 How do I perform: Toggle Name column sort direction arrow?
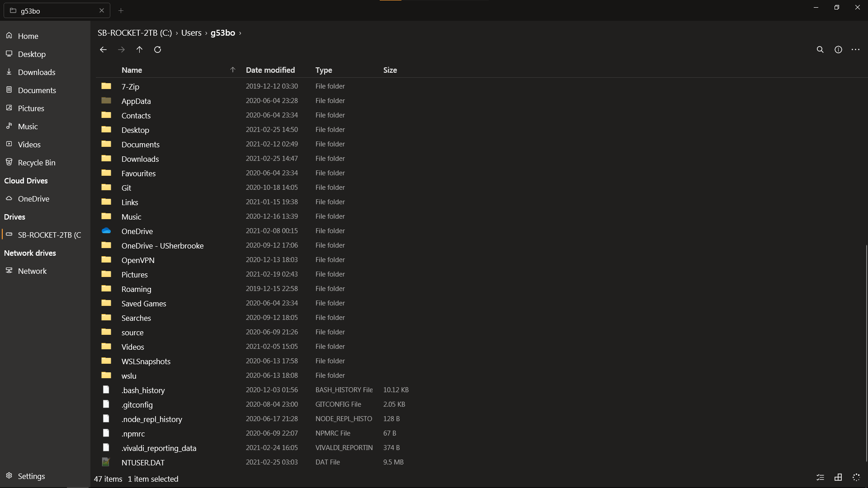coord(233,70)
